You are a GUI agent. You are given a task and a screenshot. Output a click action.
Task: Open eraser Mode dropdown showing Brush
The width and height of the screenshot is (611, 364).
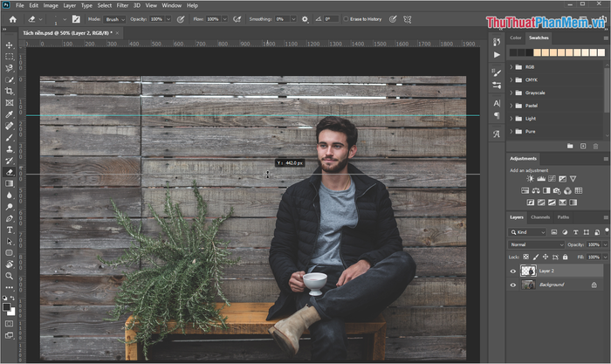click(x=115, y=19)
